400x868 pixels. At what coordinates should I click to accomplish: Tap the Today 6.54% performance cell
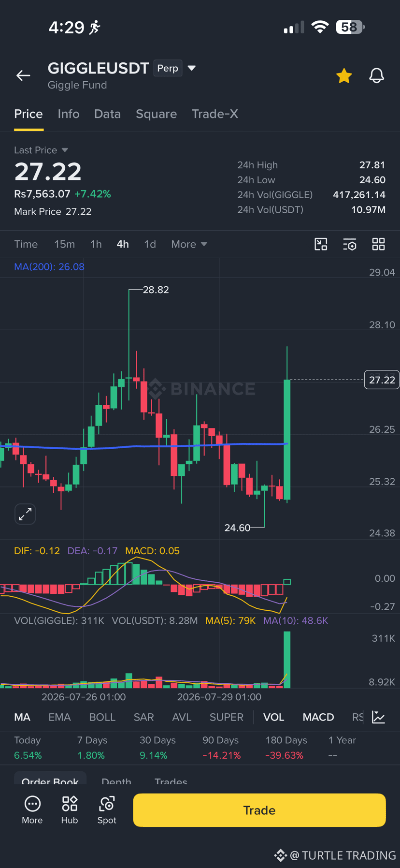pos(28,748)
